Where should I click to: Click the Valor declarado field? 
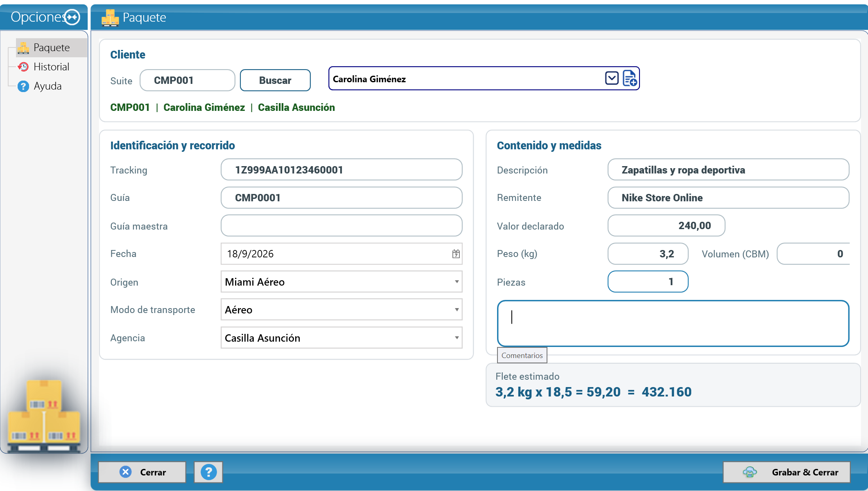coord(666,225)
